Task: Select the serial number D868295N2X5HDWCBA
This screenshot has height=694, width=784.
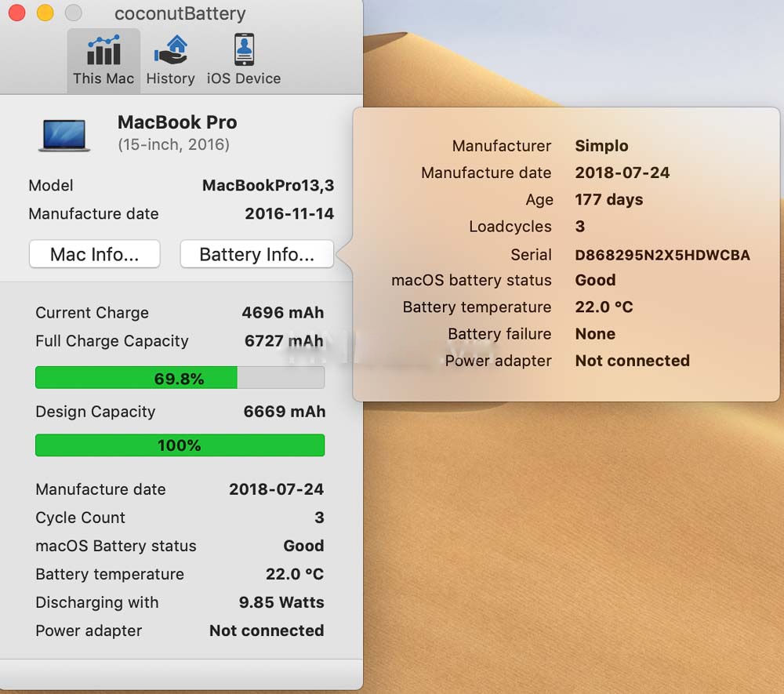Action: pos(662,255)
